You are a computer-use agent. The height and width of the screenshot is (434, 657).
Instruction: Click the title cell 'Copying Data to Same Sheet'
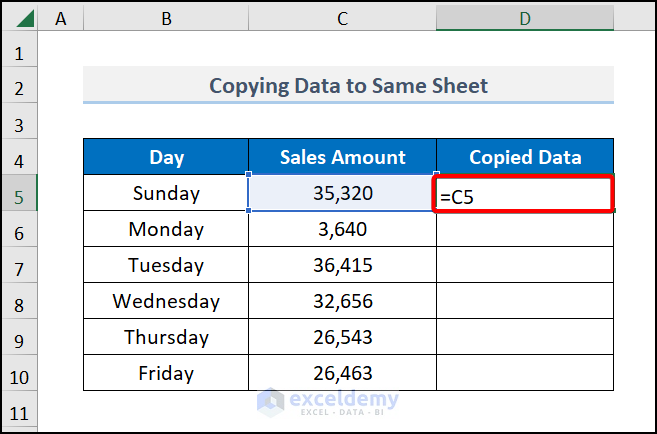(348, 86)
